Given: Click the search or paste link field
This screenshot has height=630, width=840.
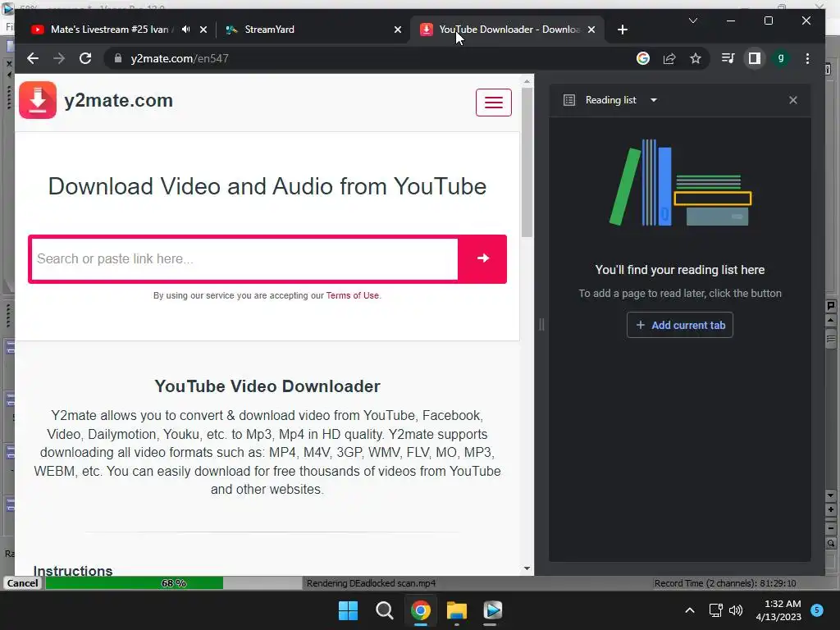Looking at the screenshot, I should tap(244, 258).
